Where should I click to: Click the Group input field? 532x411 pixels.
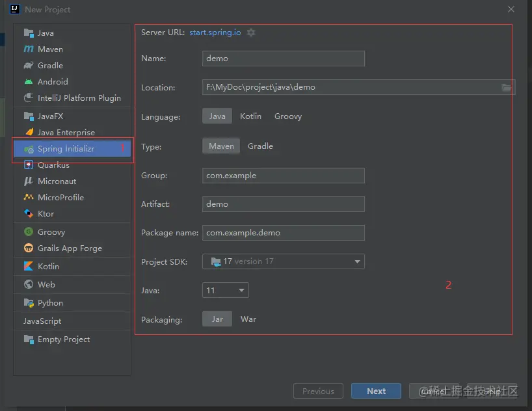pos(284,176)
